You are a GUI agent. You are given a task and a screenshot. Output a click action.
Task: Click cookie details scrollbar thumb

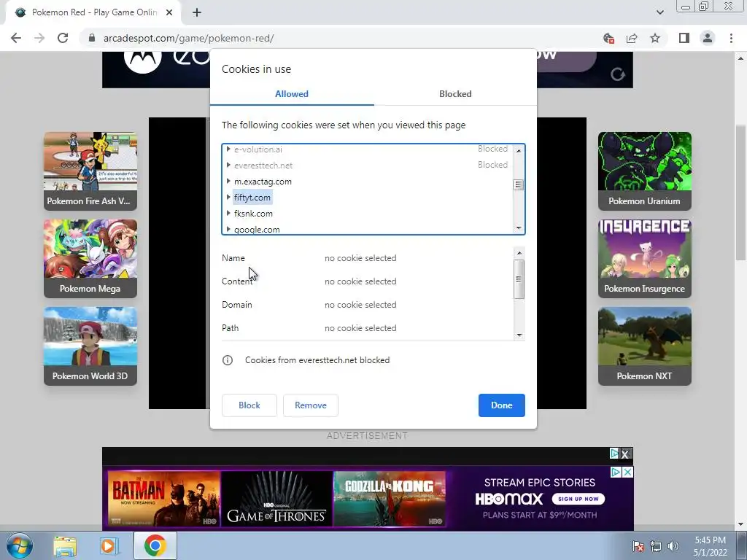coord(519,279)
